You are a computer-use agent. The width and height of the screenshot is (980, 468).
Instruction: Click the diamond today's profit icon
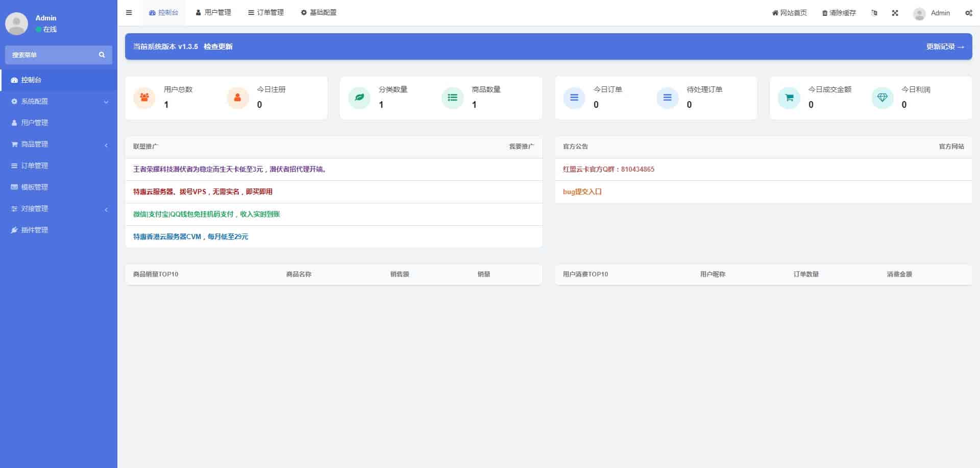click(882, 98)
